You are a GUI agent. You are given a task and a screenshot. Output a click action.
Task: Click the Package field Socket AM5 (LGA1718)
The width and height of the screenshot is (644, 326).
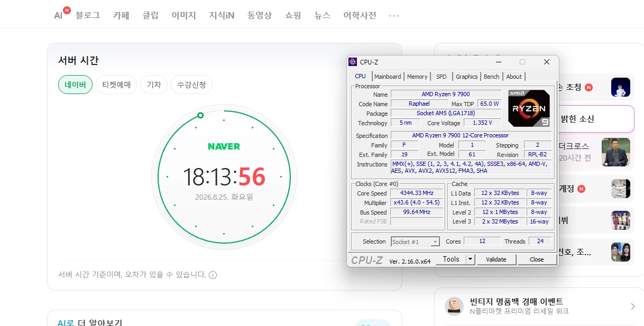tap(446, 113)
